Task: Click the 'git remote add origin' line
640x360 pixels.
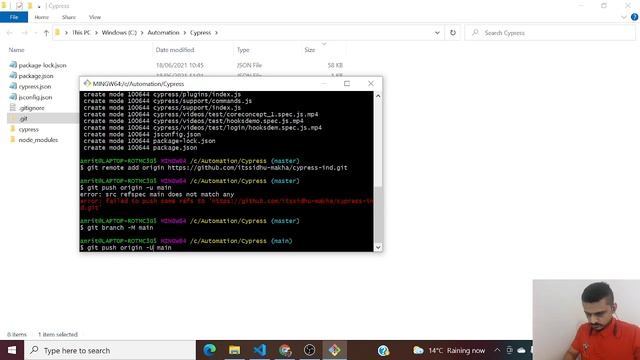Action: pos(214,167)
